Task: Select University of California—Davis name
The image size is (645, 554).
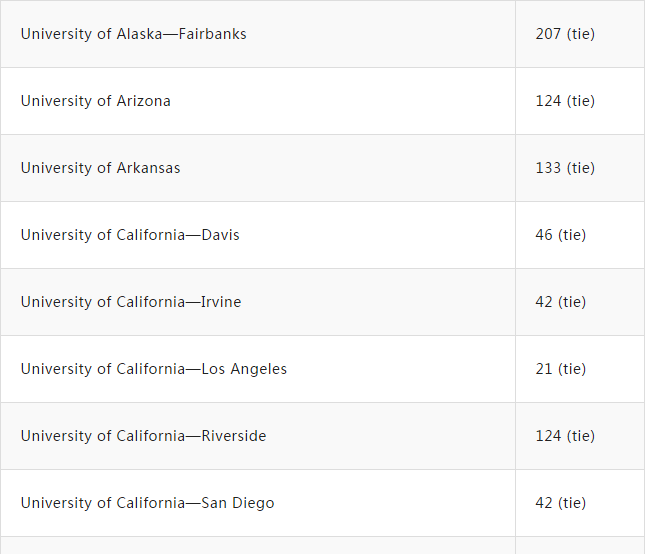Action: click(130, 235)
